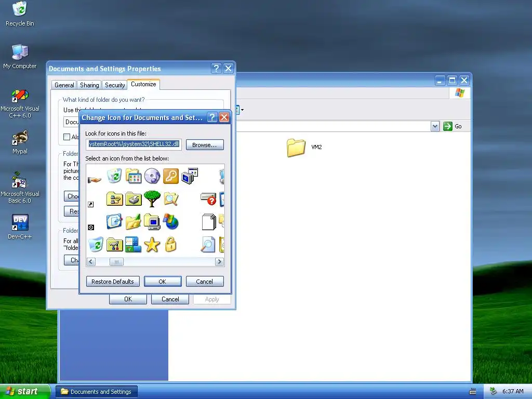Select the administrative tools folder icon
532x399 pixels.
(x=114, y=245)
